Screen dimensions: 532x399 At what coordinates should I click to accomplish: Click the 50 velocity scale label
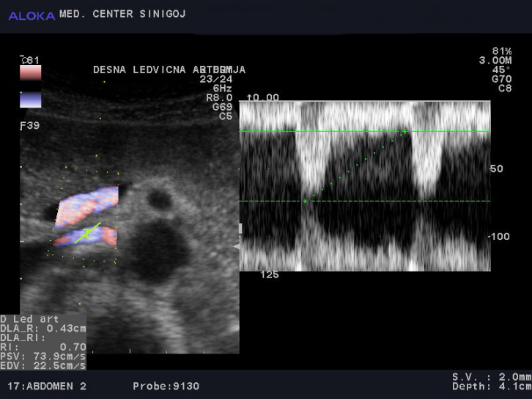497,169
